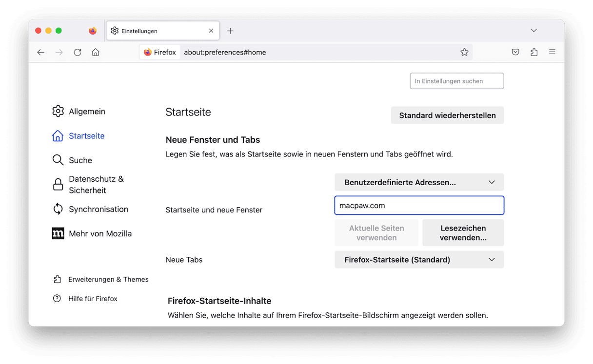Expand the Benutzerdefinierte Adressen dropdown

419,182
